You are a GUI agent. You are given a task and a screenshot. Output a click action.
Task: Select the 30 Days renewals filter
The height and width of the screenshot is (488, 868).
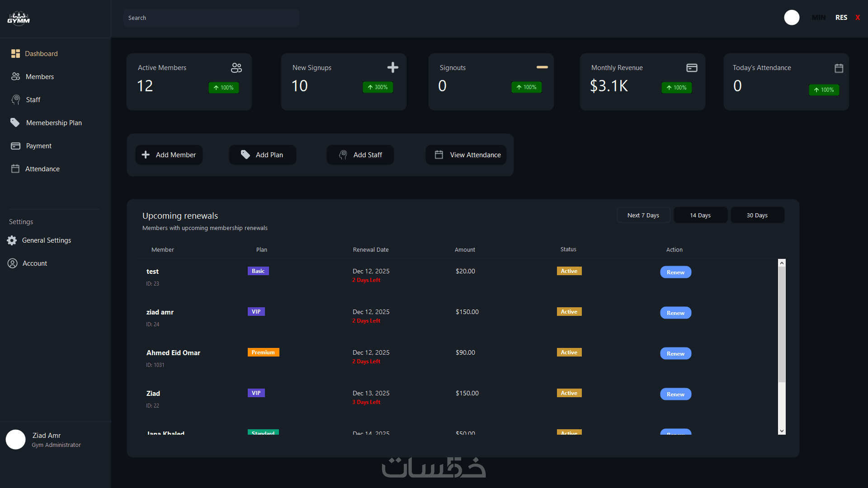point(757,216)
